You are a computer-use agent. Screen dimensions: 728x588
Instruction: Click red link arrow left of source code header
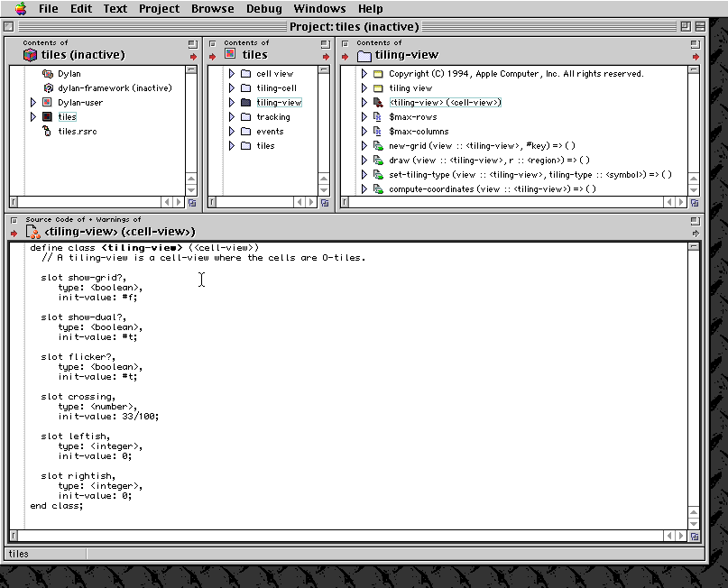(14, 233)
